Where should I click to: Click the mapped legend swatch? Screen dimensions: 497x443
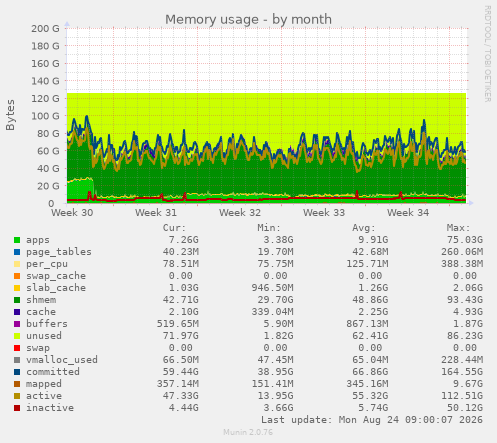[17, 384]
